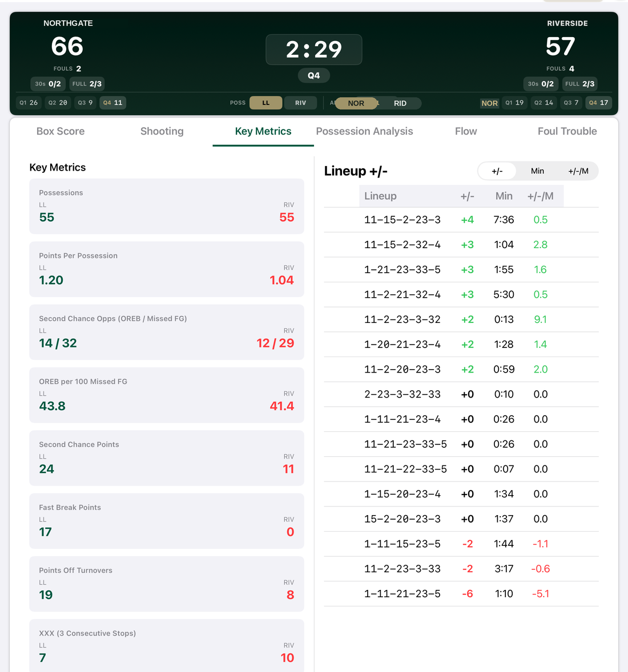Select lineup row 11-2-23-3-32

click(461, 319)
